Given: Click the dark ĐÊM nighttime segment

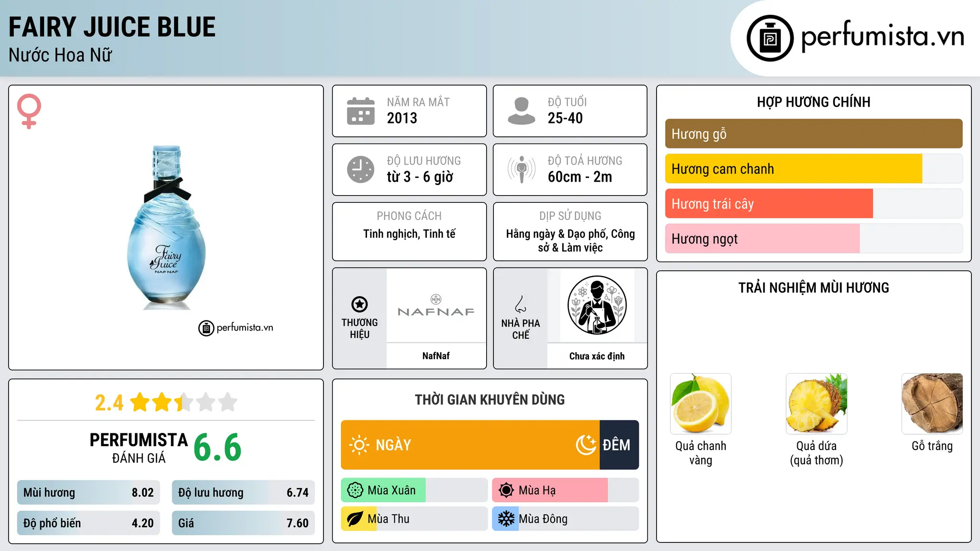Looking at the screenshot, I should (619, 445).
